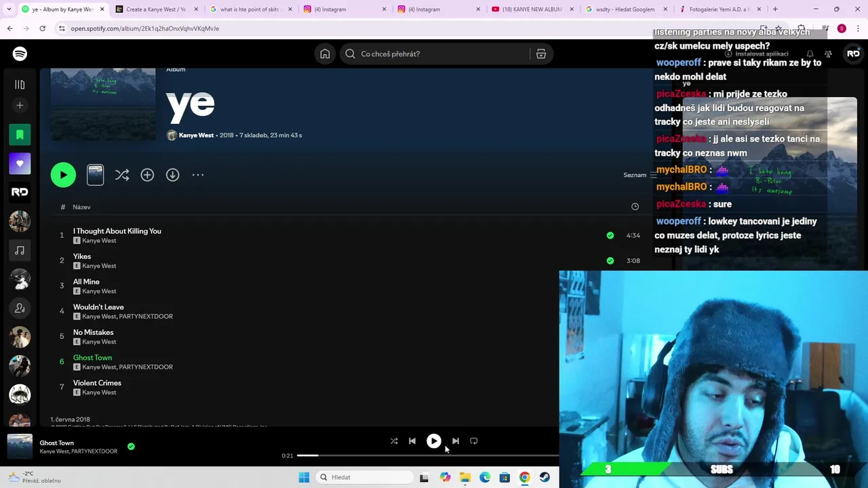Select the track 'No Mistakes'
The image size is (868, 488).
click(x=93, y=332)
